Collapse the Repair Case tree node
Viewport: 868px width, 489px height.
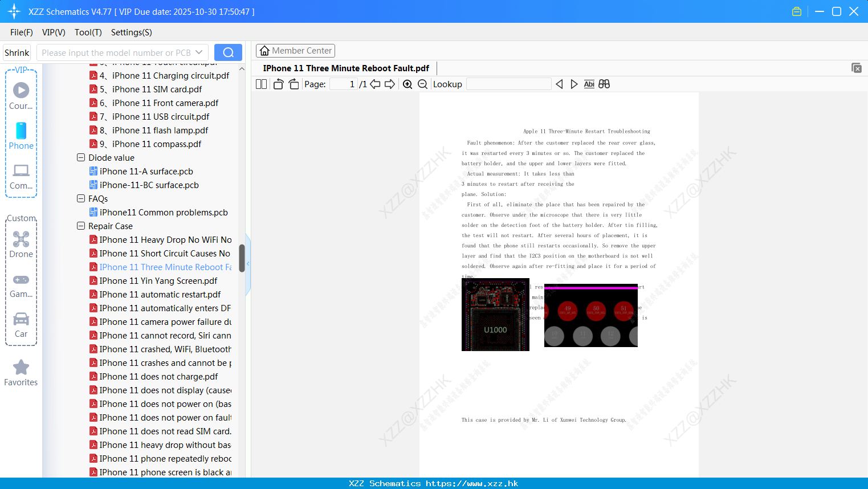tap(81, 226)
